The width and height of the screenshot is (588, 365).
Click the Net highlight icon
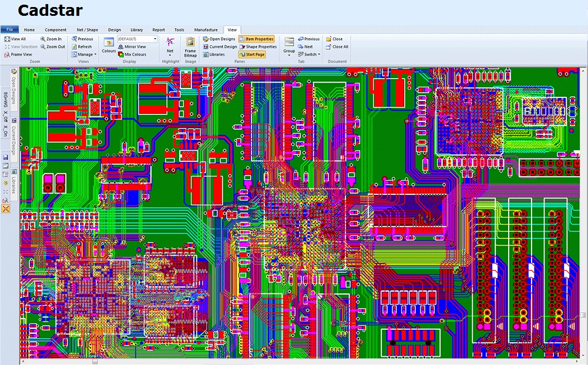(170, 42)
